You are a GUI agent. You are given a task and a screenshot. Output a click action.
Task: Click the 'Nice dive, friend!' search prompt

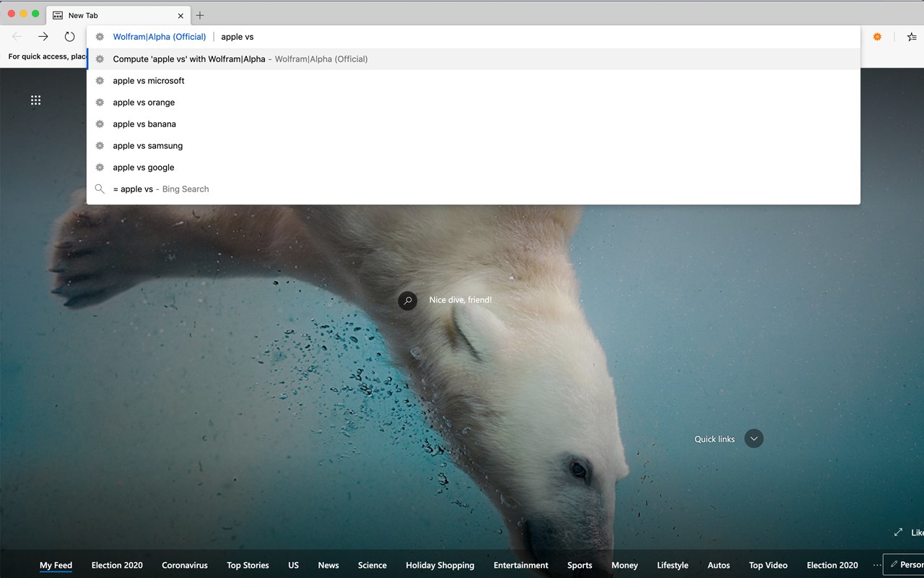click(x=461, y=300)
